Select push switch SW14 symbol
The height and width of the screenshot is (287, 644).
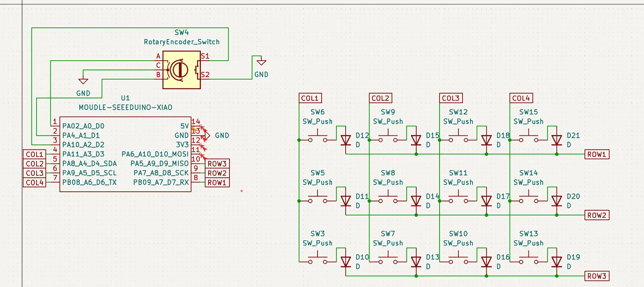(528, 197)
